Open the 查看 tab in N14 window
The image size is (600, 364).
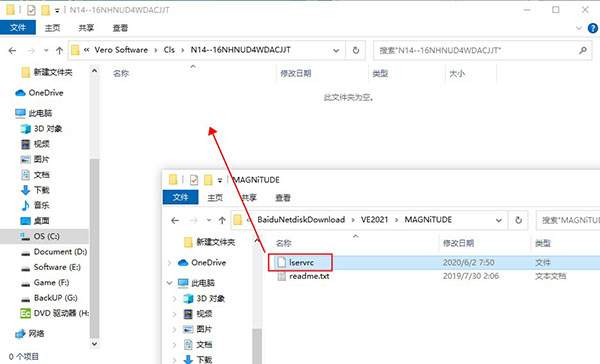tap(120, 28)
